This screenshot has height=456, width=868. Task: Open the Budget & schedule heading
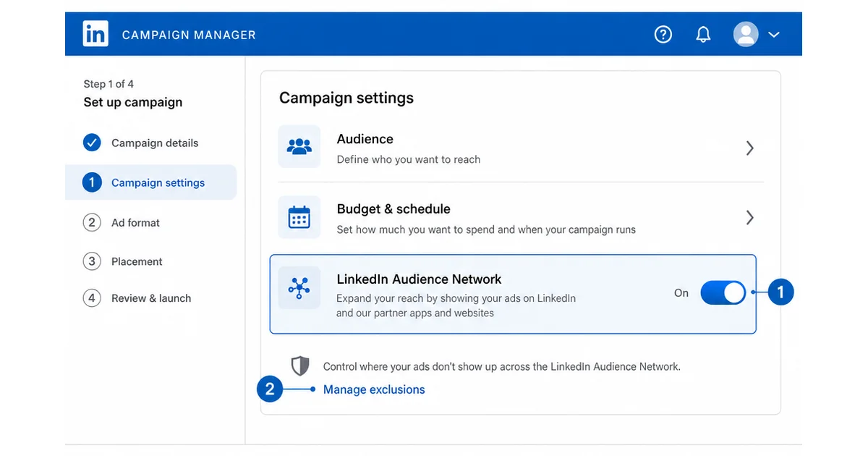pos(393,209)
